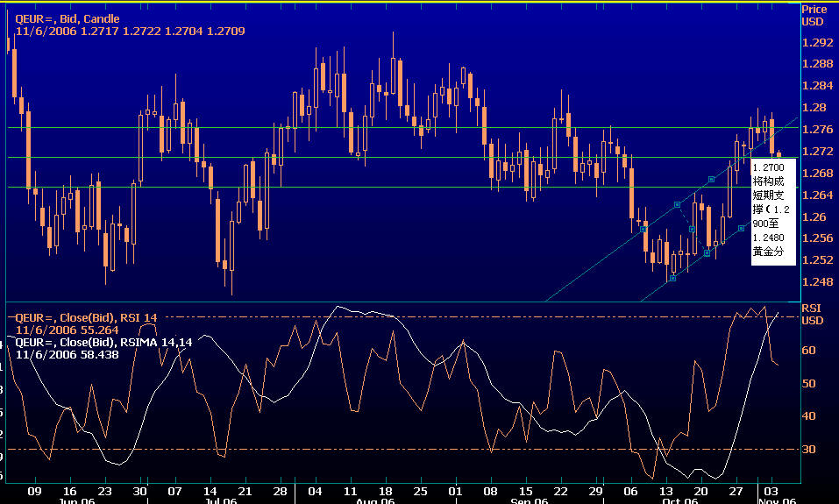Click the date axis label 15
Viewport: 839px width, 504px height.
pyautogui.click(x=525, y=492)
